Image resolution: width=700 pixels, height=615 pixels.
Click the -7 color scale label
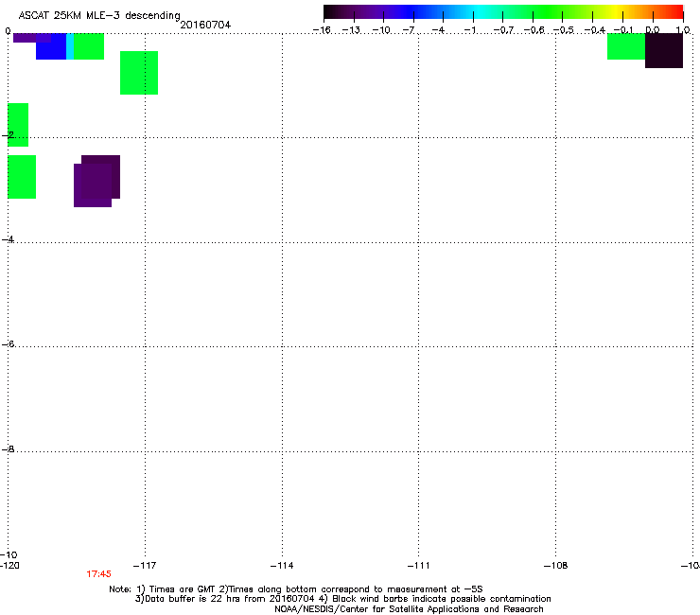409,30
